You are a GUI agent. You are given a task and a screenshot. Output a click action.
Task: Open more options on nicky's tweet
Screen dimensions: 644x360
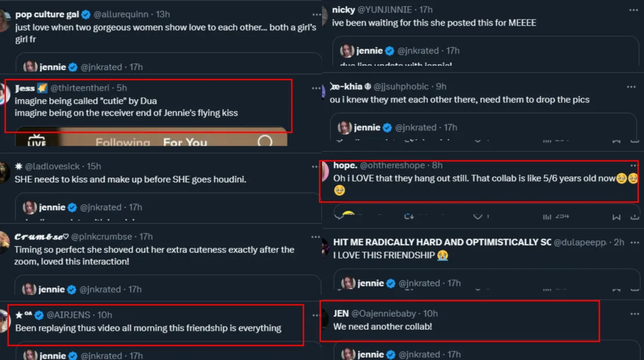click(634, 10)
